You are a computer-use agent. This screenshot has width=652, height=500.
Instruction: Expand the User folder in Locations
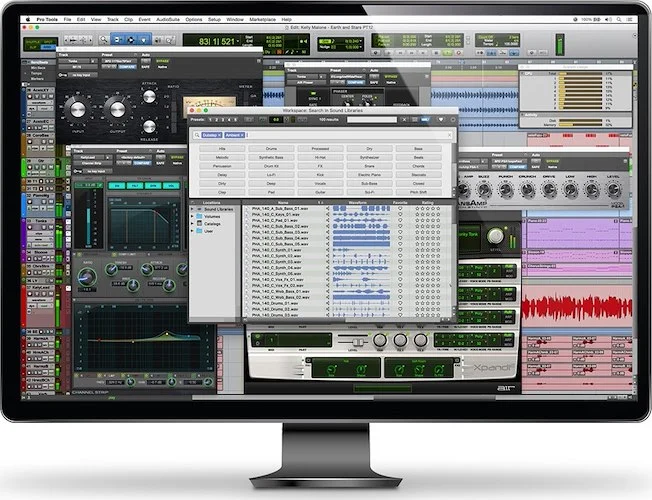pyautogui.click(x=194, y=230)
